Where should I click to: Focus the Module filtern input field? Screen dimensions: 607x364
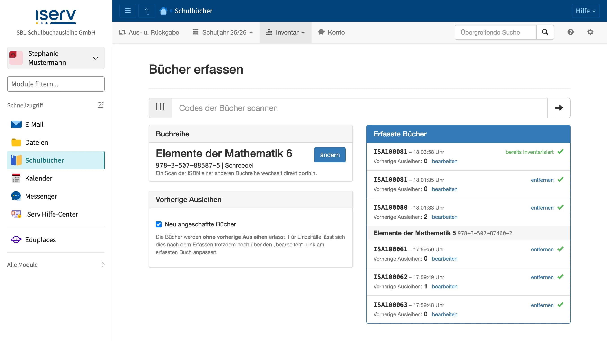(x=56, y=84)
